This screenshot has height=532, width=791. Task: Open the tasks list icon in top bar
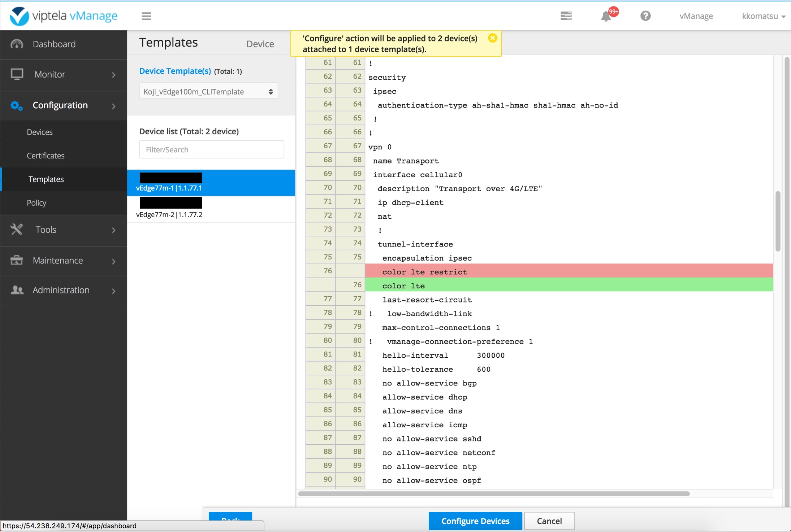(566, 16)
